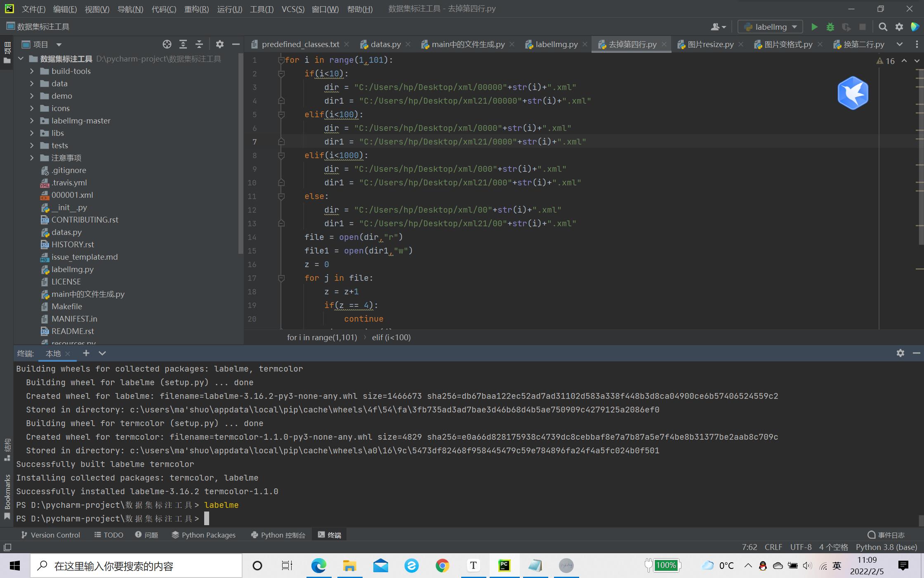Screen dimensions: 924x578
Task: Click the green Debug bug icon
Action: 830,27
